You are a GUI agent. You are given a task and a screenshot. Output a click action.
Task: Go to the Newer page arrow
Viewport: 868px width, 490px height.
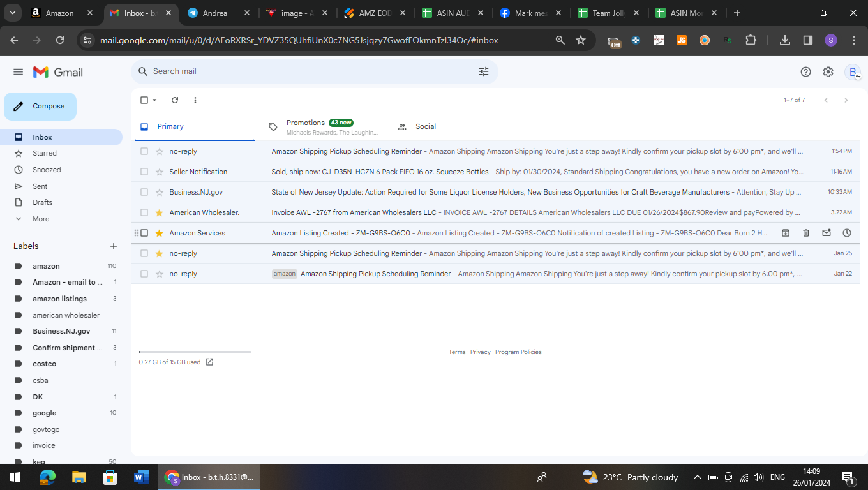(826, 100)
